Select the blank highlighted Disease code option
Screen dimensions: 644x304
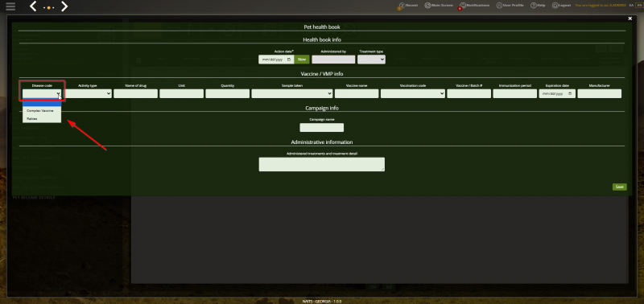click(x=42, y=104)
